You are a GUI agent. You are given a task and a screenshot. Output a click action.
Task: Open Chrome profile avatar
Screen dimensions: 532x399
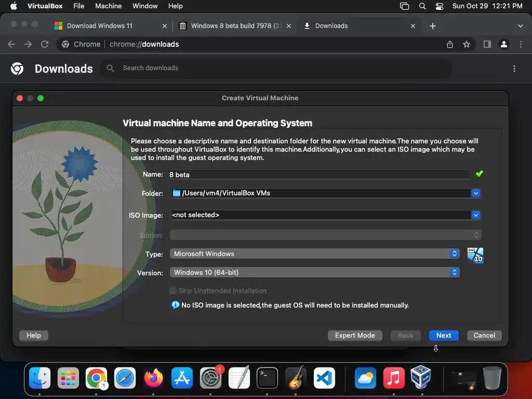(504, 44)
